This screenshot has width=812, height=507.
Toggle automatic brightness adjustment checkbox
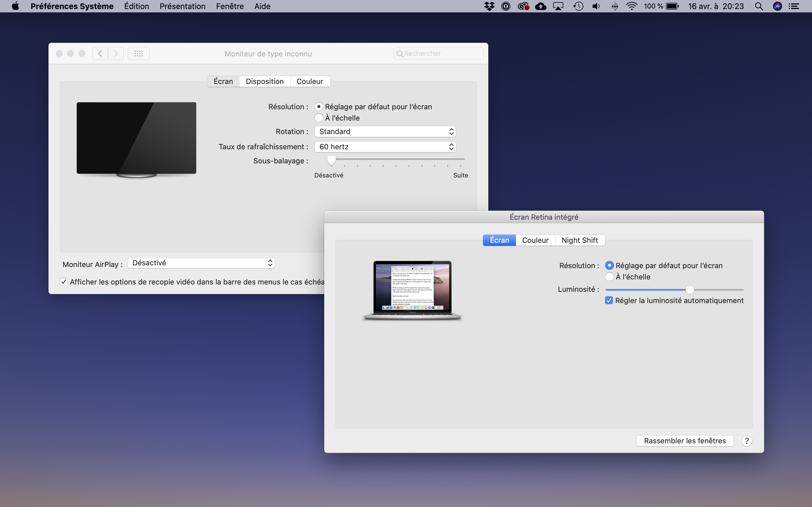(x=609, y=301)
